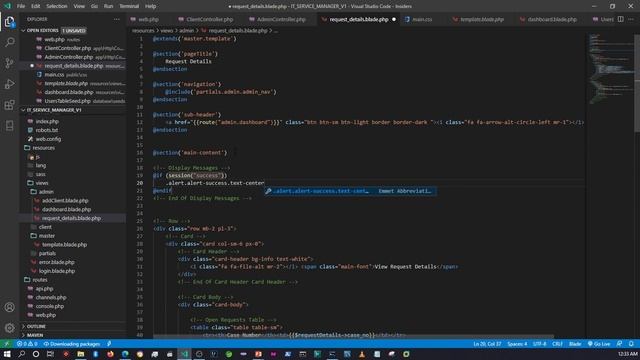Viewport: 640px width, 360px height.
Task: Open the Extensions view
Action: tap(9, 104)
